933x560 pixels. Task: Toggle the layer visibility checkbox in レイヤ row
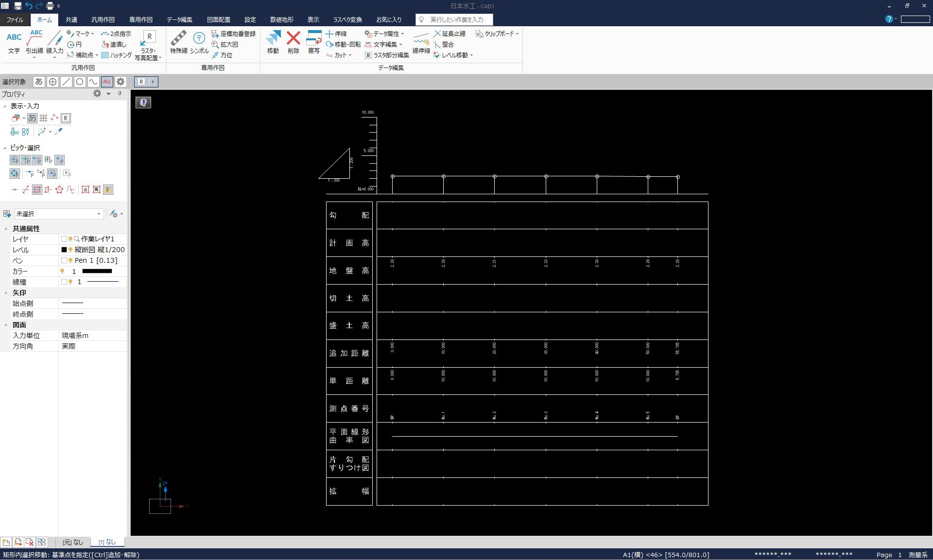(x=64, y=239)
